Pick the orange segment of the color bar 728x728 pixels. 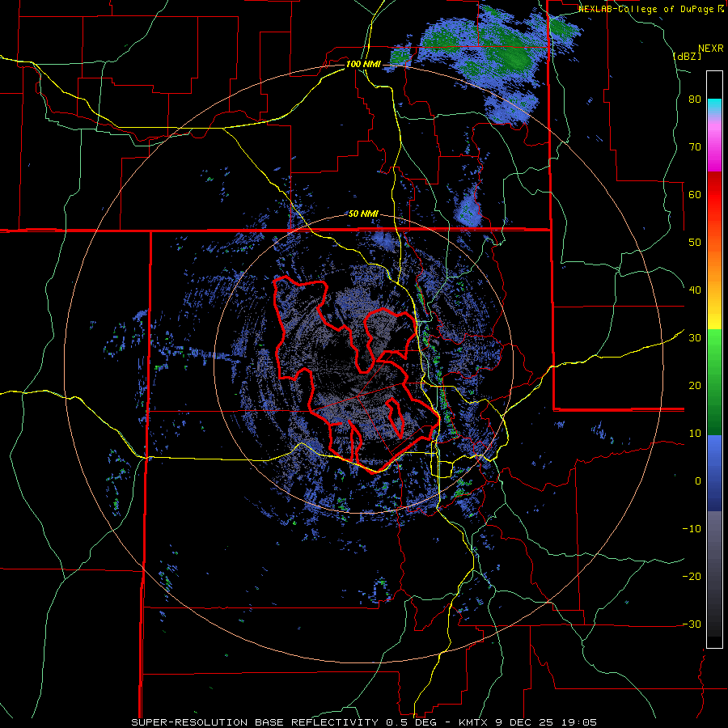click(x=714, y=260)
